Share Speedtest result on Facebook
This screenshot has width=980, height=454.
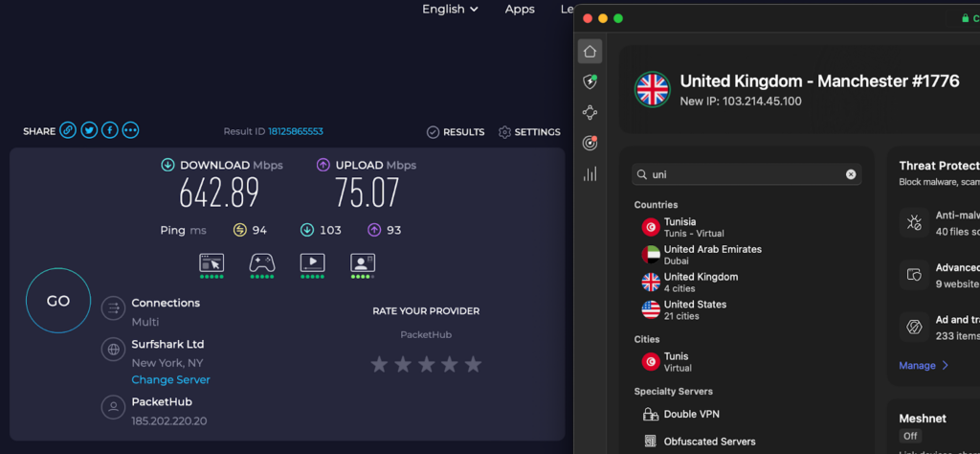[110, 130]
